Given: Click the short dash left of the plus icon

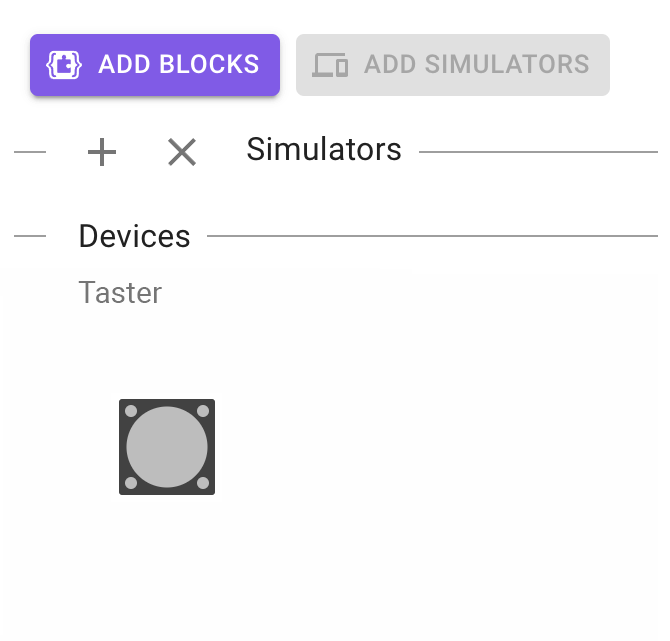Looking at the screenshot, I should pyautogui.click(x=30, y=152).
